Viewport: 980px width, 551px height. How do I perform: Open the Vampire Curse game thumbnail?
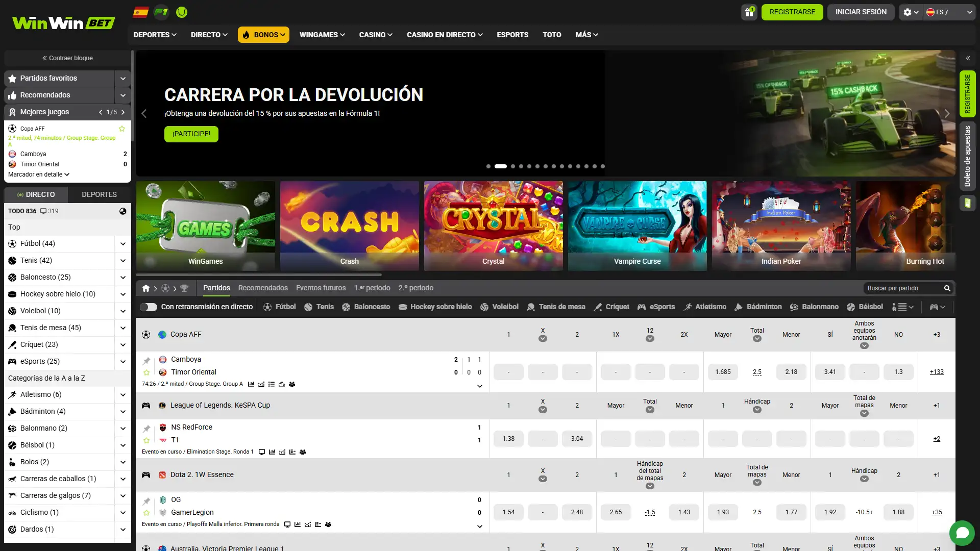pos(638,226)
